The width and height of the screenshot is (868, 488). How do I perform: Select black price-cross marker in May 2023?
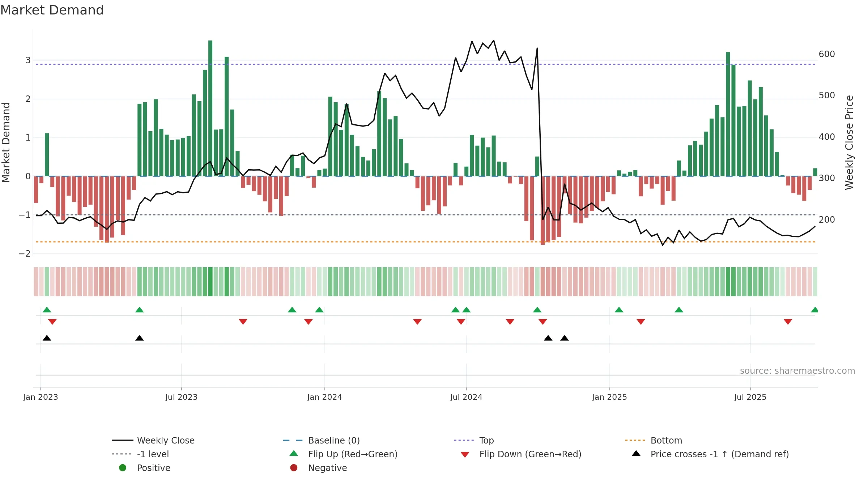[x=140, y=338]
